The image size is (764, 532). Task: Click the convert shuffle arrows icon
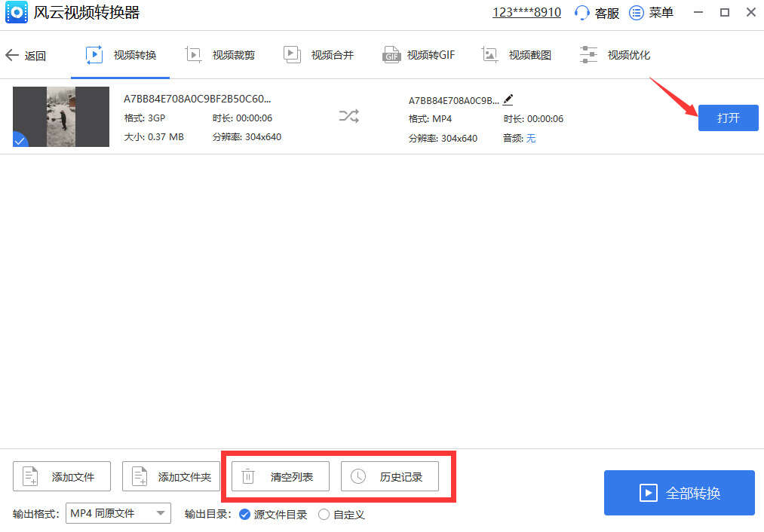pos(349,116)
